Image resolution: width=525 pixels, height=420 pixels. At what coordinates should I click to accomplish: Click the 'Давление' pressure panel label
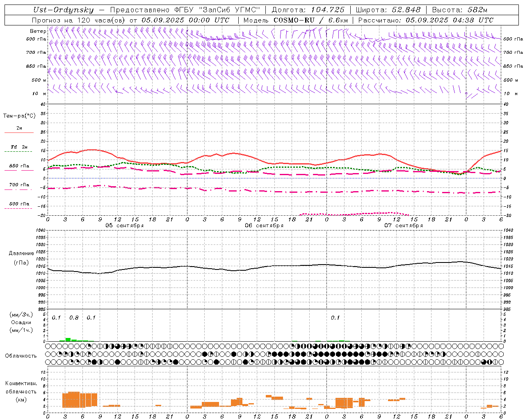21,253
